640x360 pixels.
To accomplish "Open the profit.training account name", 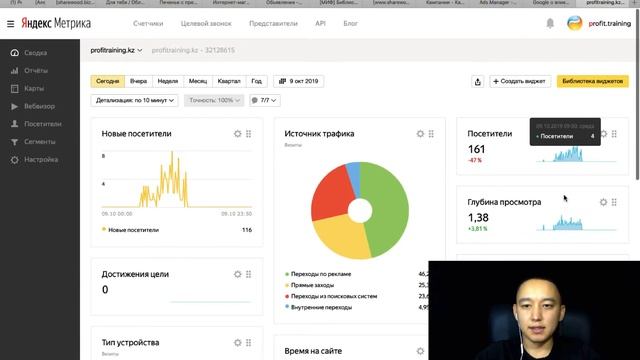I will pos(609,24).
